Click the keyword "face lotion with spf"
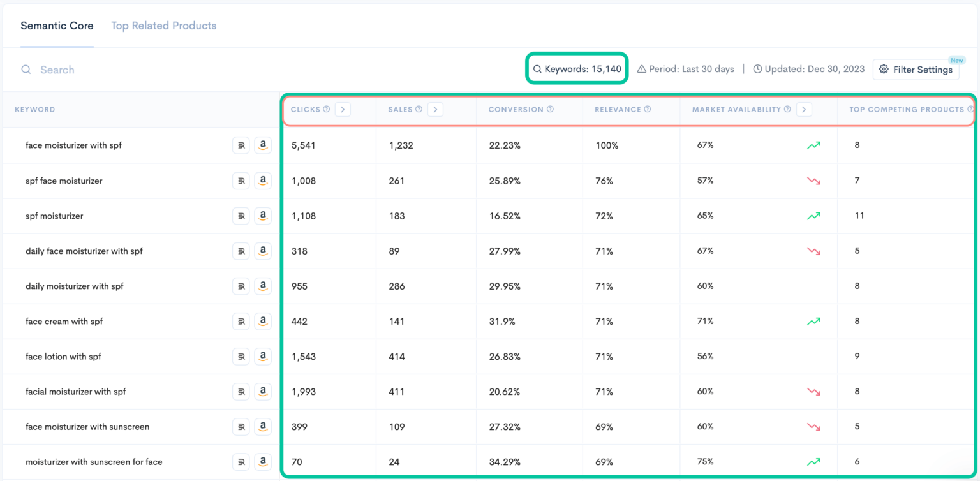 (63, 357)
